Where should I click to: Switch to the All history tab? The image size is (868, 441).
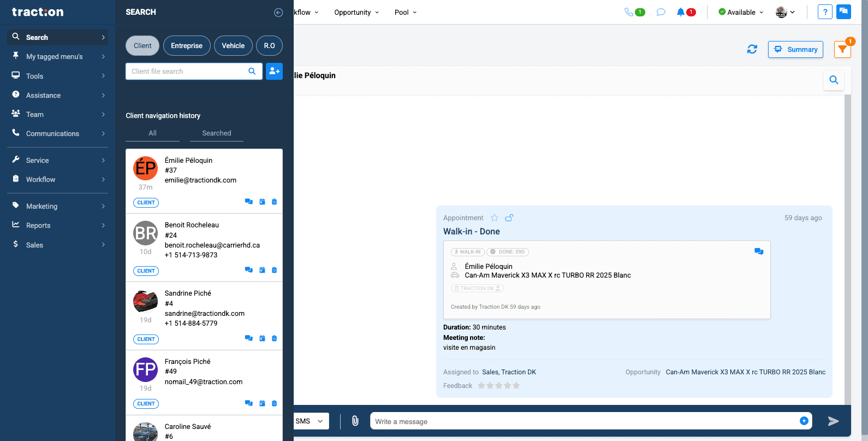pyautogui.click(x=152, y=133)
